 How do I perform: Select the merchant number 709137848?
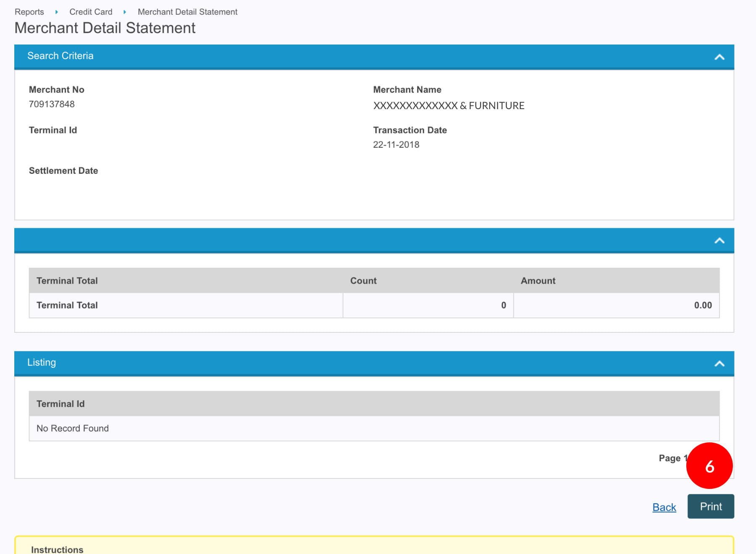point(52,104)
